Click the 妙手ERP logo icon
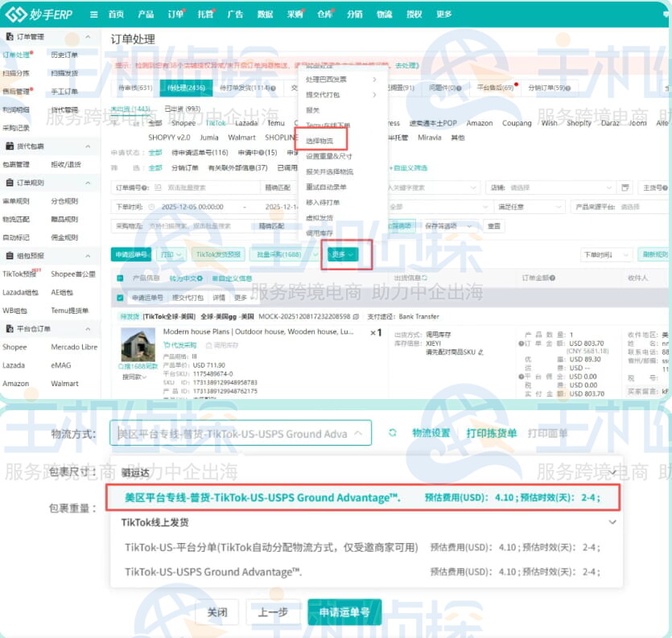Image resolution: width=672 pixels, height=638 pixels. coord(14,14)
